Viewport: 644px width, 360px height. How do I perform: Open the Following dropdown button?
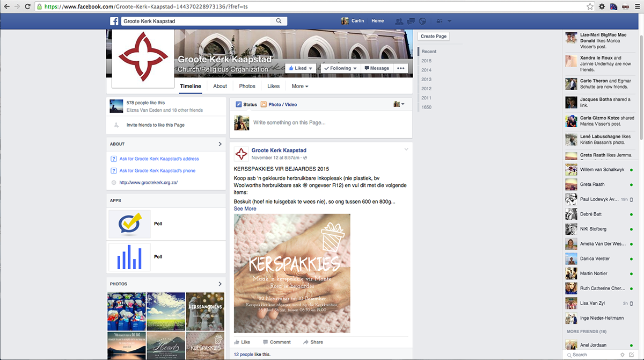(x=340, y=68)
